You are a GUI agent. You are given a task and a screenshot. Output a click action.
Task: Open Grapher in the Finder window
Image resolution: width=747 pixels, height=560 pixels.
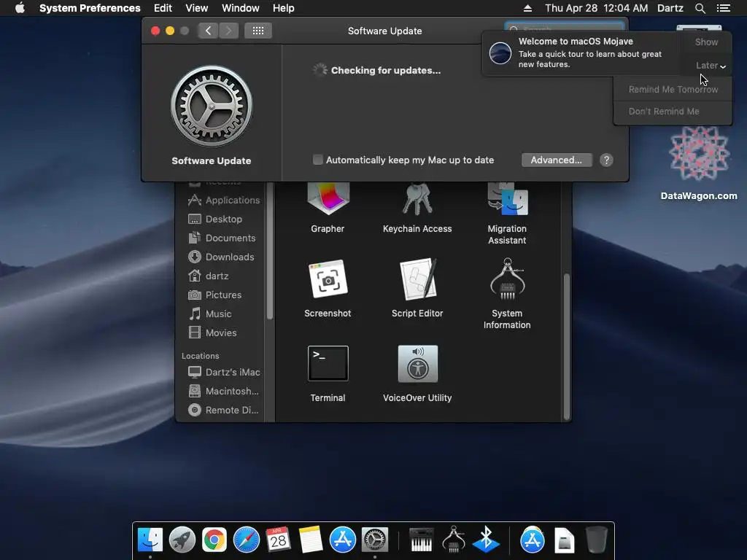[328, 198]
